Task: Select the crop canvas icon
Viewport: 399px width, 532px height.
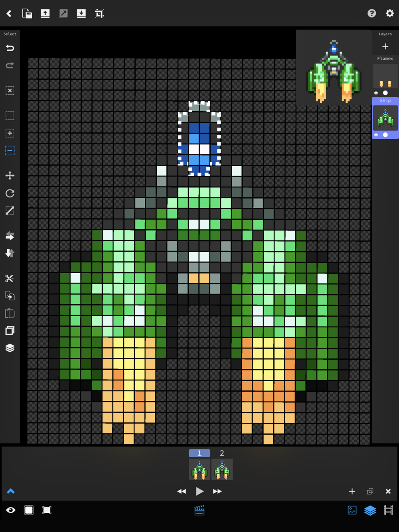Action: tap(99, 14)
